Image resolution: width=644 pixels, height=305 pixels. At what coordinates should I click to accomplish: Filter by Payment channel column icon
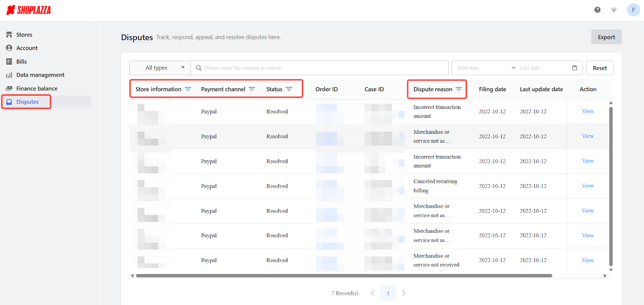(252, 89)
